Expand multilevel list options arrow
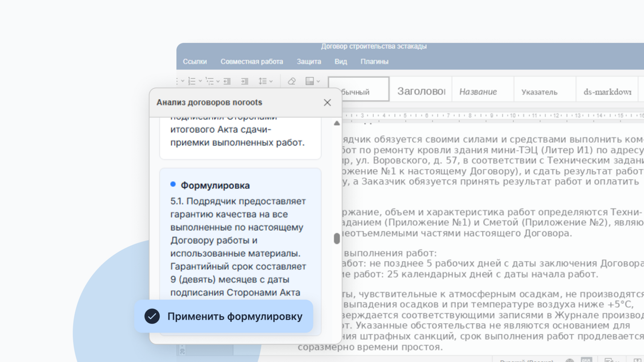 click(218, 81)
